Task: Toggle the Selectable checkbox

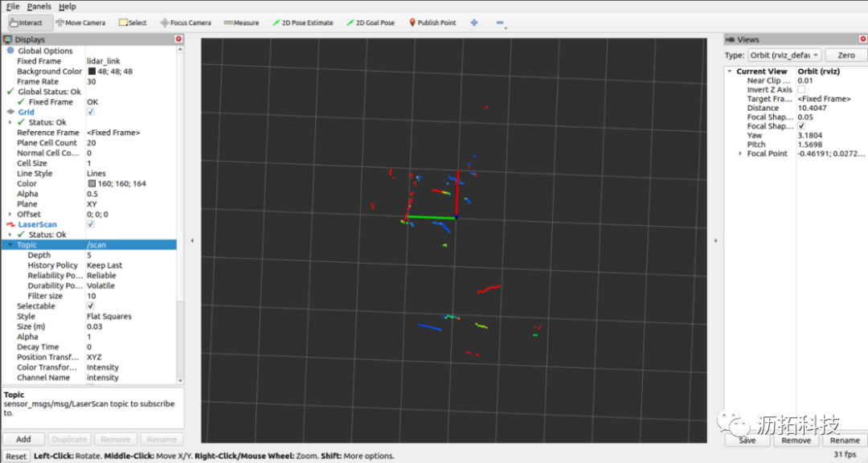Action: 90,305
